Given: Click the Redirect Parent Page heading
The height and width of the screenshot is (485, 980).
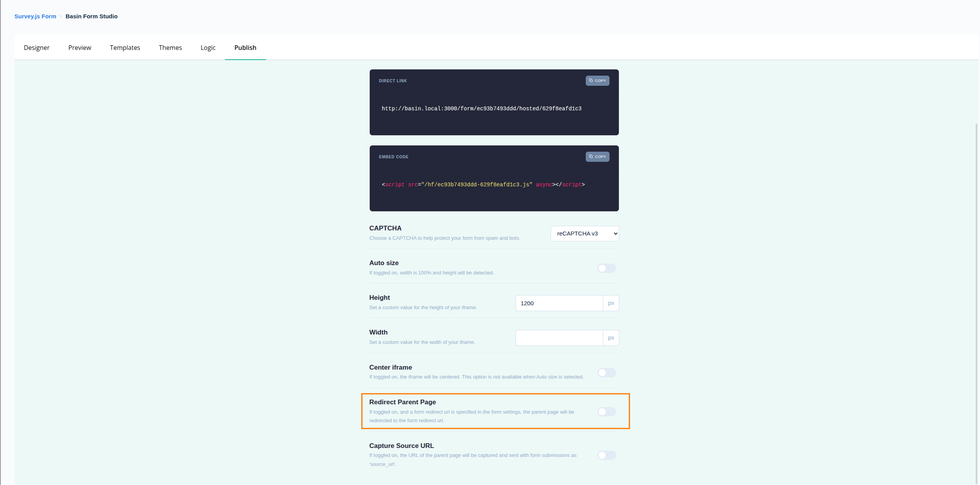Looking at the screenshot, I should tap(402, 402).
